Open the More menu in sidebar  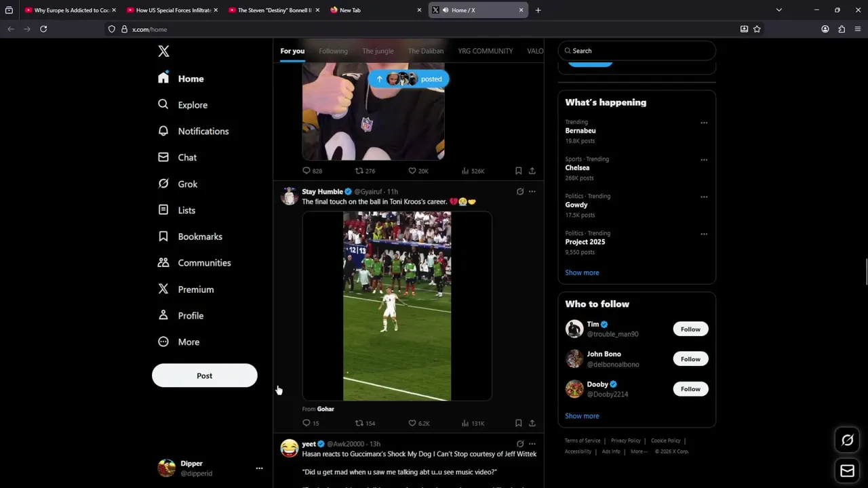pos(178,342)
